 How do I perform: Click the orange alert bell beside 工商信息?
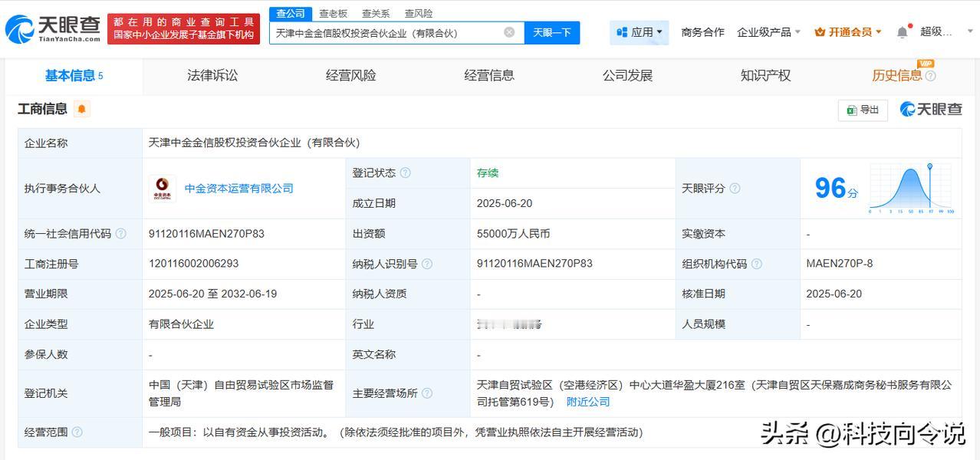82,109
